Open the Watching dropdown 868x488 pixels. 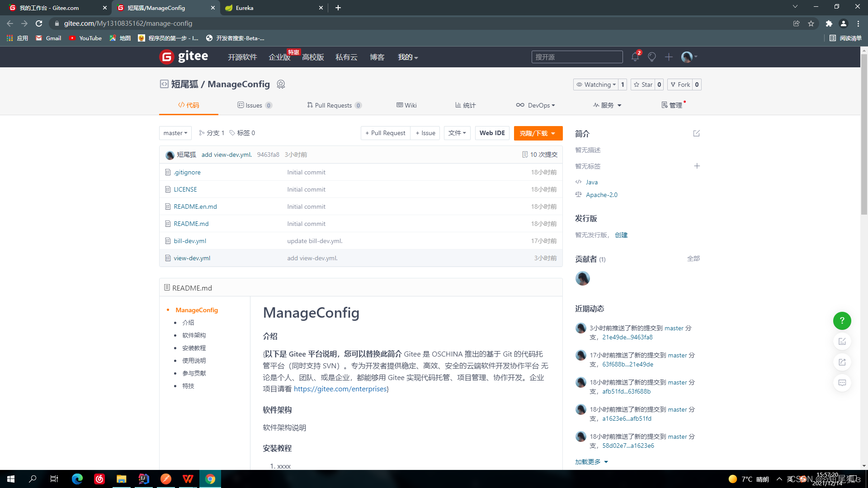click(x=595, y=84)
